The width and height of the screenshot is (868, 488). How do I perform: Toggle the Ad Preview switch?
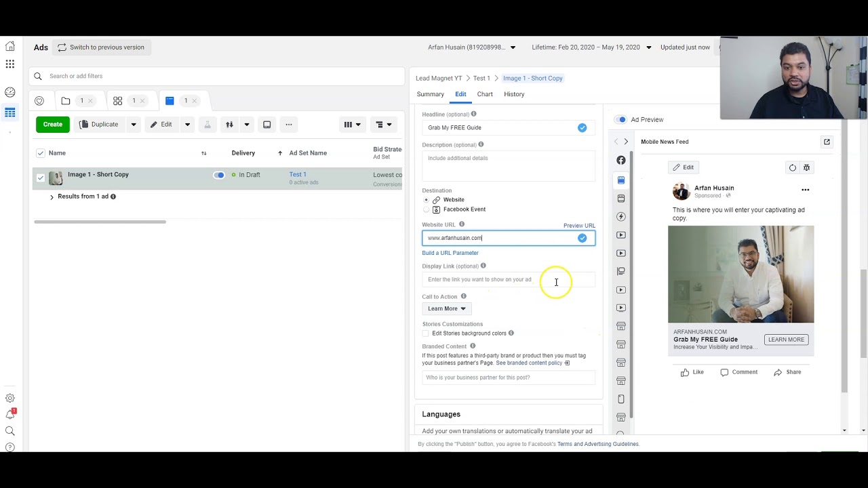click(620, 120)
